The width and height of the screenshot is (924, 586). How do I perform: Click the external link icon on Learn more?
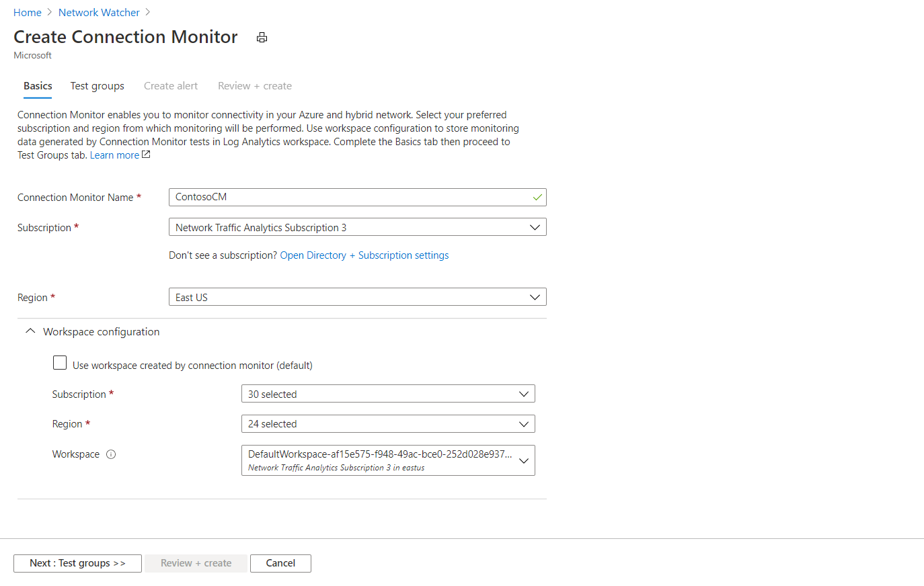coord(145,154)
